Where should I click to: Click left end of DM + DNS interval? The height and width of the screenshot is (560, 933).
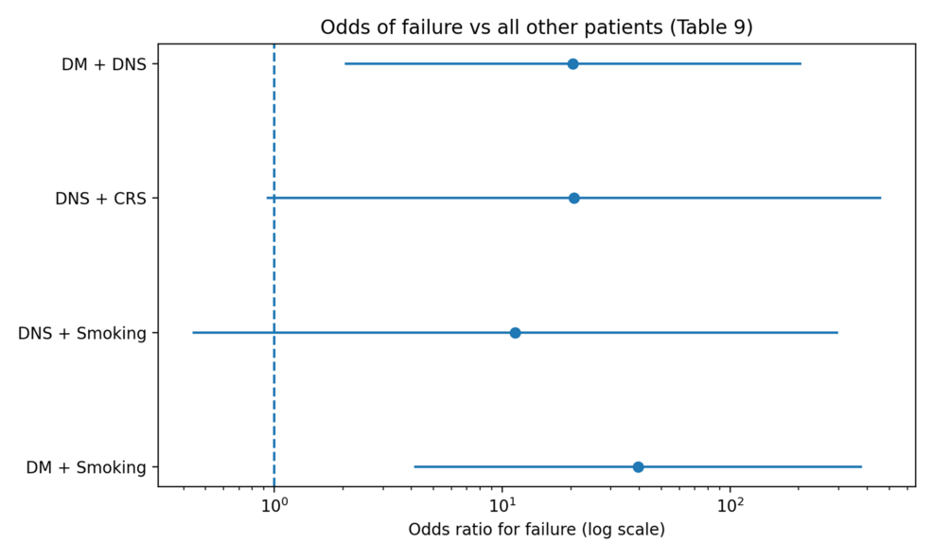[345, 64]
